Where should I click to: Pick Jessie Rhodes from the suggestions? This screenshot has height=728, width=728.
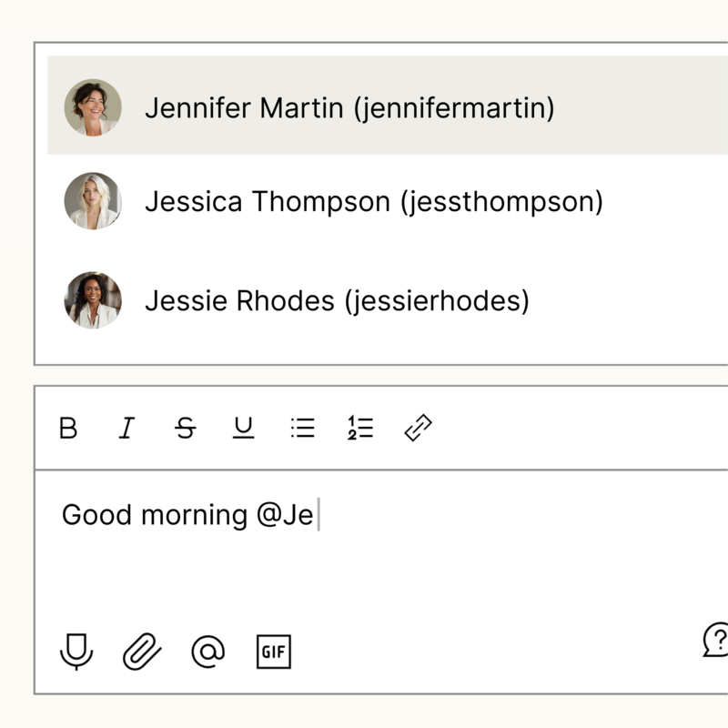pyautogui.click(x=388, y=300)
